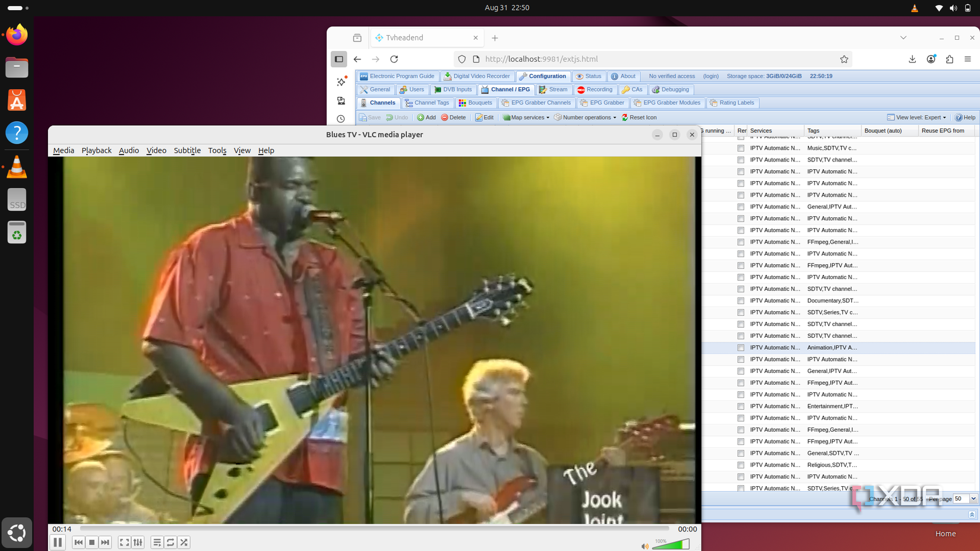Toggle VLC loop mode
Image resolution: width=980 pixels, height=551 pixels.
pos(170,542)
